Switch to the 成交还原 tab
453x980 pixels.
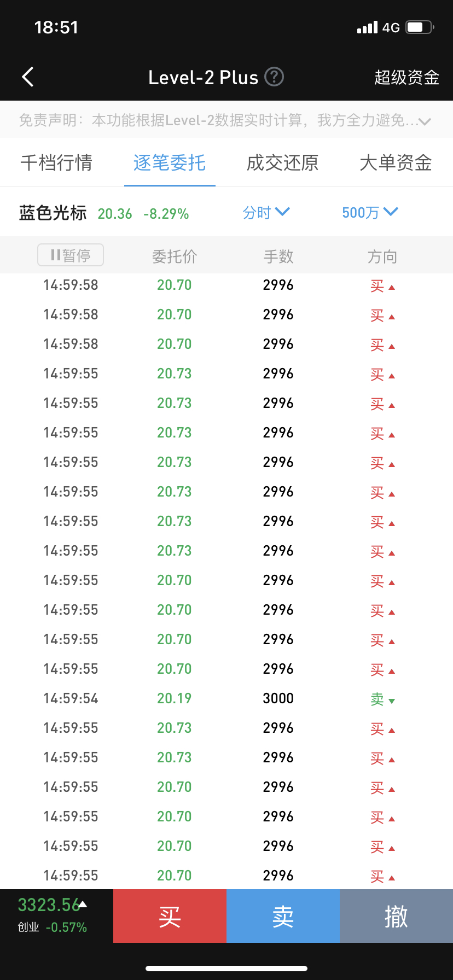282,163
